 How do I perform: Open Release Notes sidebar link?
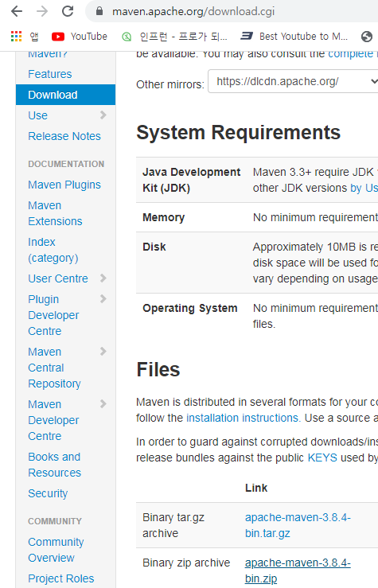[64, 136]
